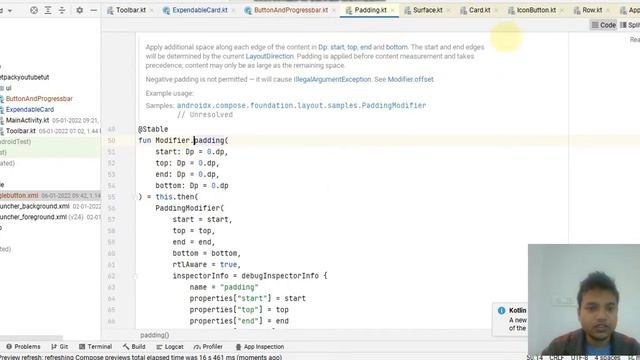Click the select opened file target icon
The width and height of the screenshot is (640, 360).
(x=34, y=10)
